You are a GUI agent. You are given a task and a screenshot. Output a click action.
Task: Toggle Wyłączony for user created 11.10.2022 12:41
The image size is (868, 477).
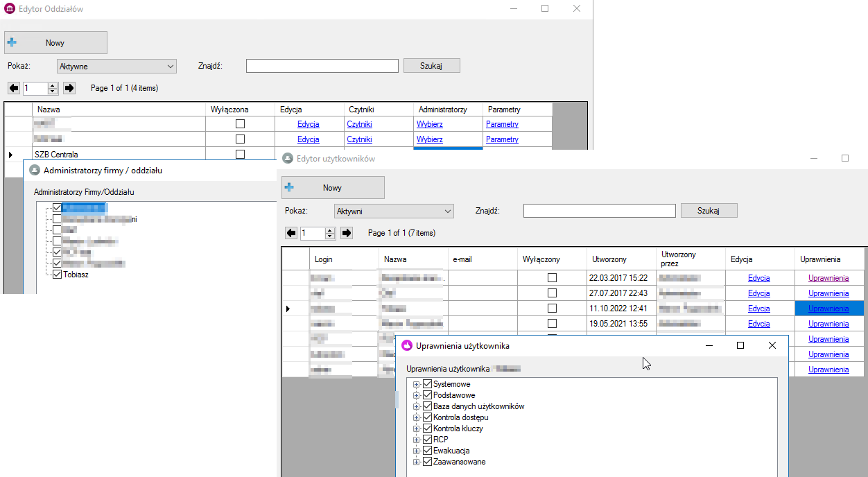pyautogui.click(x=552, y=309)
